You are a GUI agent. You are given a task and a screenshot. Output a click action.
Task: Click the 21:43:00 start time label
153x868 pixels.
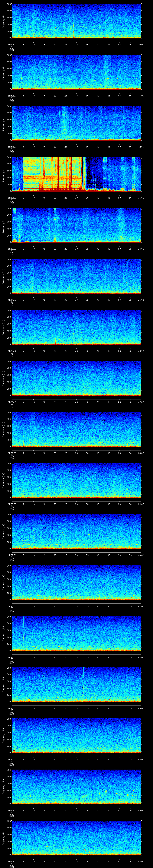tap(12, 759)
